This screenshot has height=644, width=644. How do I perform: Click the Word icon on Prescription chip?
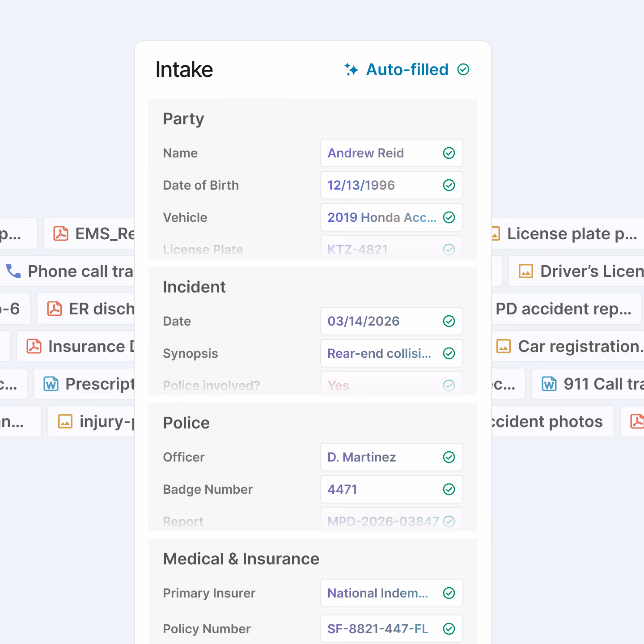pyautogui.click(x=51, y=384)
